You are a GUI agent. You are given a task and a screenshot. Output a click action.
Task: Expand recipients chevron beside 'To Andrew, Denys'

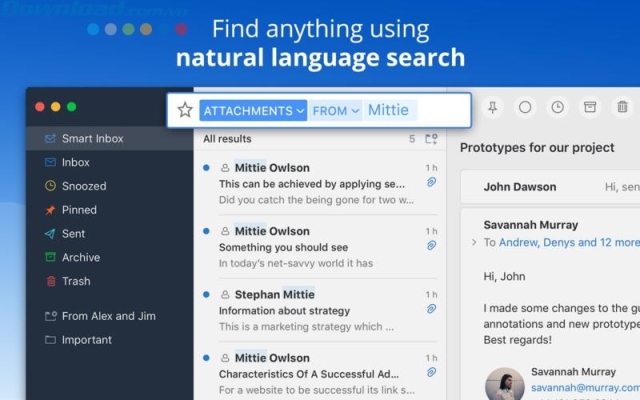(x=474, y=242)
